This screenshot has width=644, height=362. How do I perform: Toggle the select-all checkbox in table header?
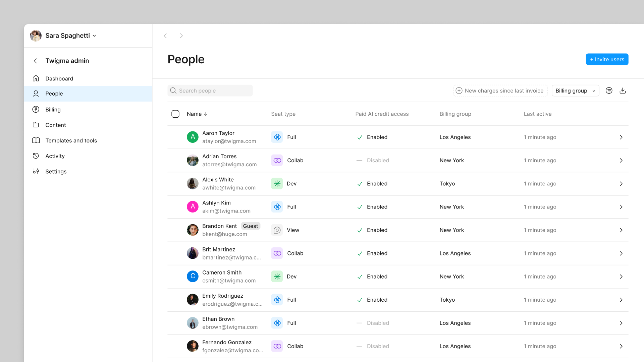click(x=175, y=114)
